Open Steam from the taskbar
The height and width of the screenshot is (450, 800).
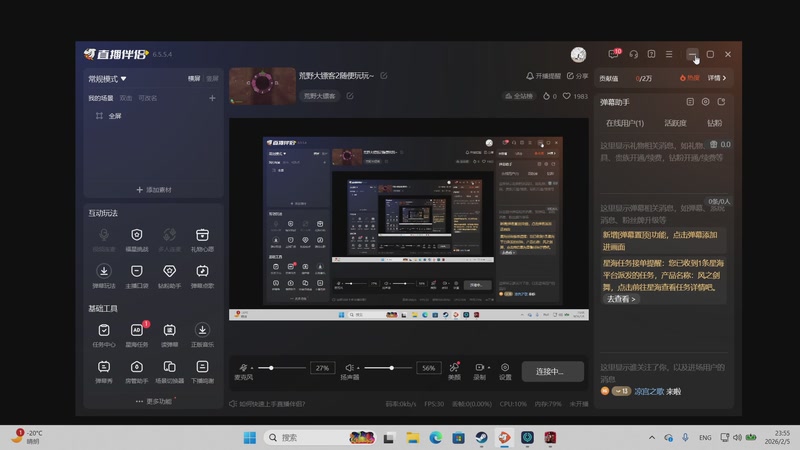(481, 437)
